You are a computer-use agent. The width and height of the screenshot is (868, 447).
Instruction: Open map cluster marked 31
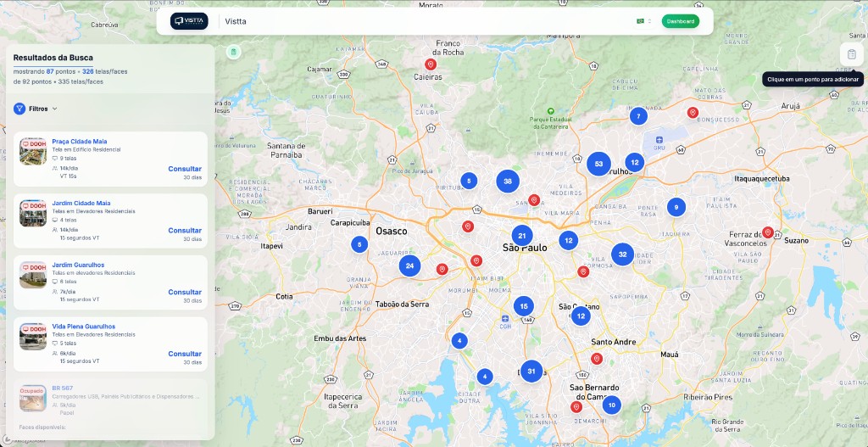pyautogui.click(x=531, y=372)
